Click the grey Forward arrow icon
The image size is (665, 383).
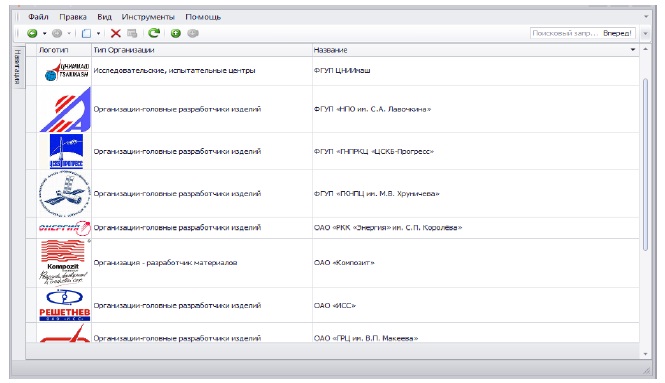[x=57, y=33]
